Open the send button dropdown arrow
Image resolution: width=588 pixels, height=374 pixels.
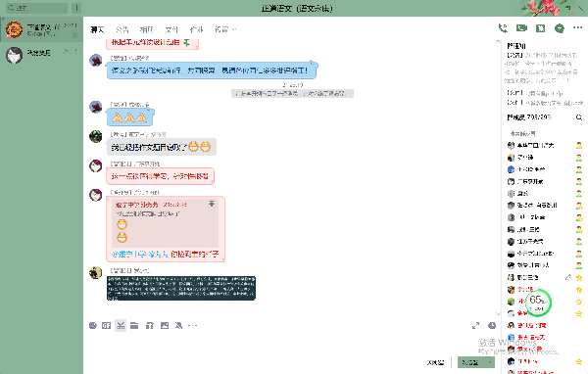pos(489,362)
